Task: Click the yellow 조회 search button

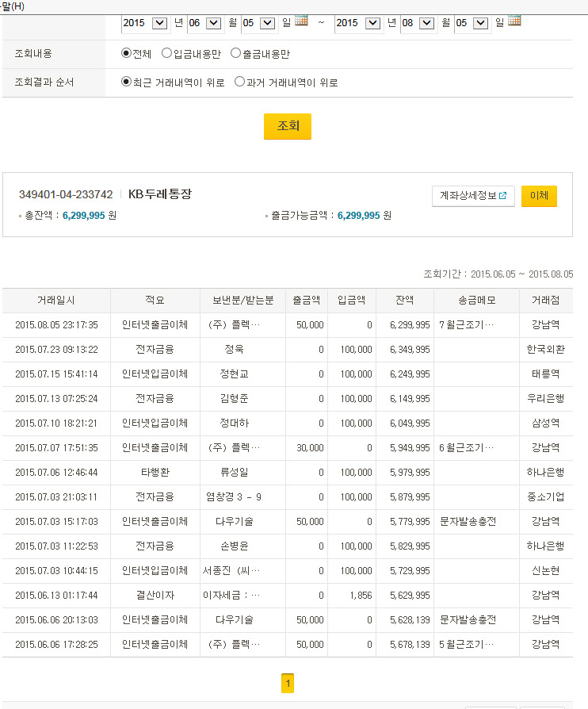Action: [287, 126]
